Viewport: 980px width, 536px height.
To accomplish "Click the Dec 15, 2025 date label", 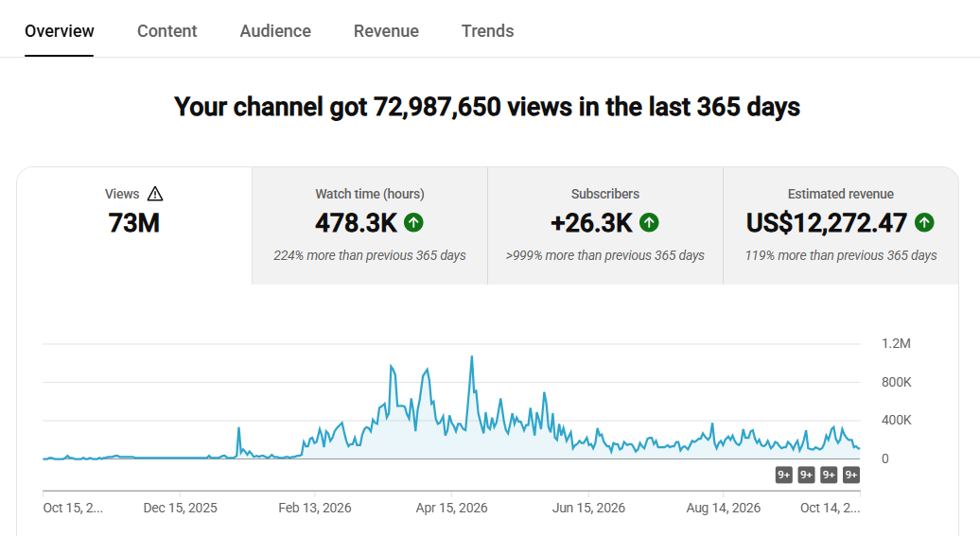I will click(x=180, y=508).
